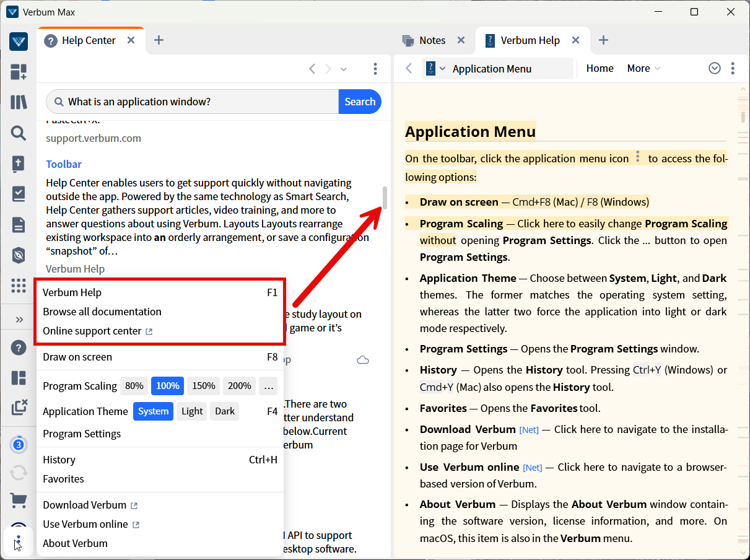Open the Documents page icon in sidebar
Viewport: 750px width, 560px height.
[x=19, y=224]
